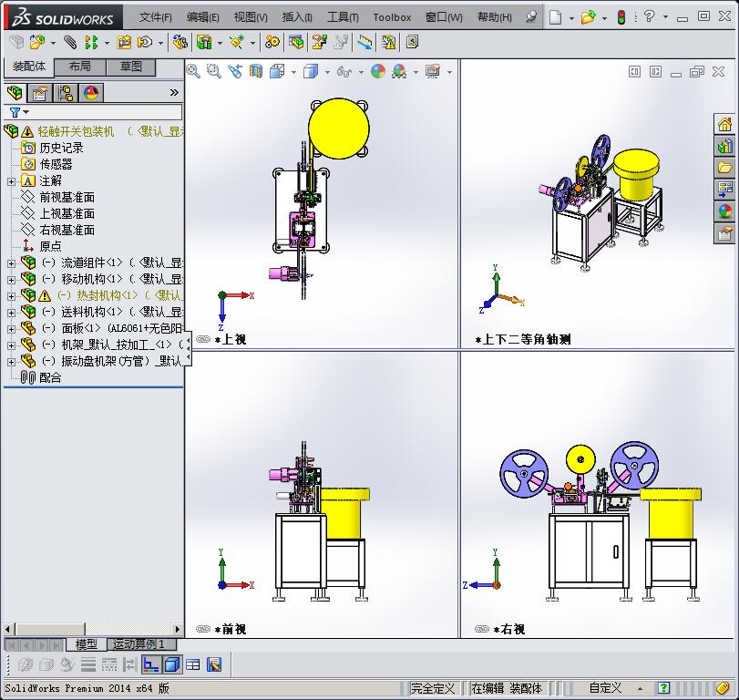The image size is (739, 700).
Task: Click the Linear Component Pattern icon
Action: click(x=91, y=43)
